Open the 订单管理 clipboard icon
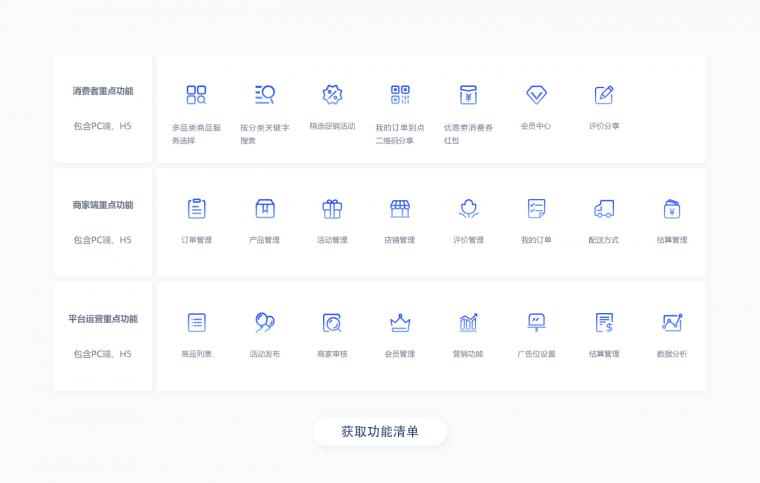Viewport: 760px width, 483px height. [x=196, y=209]
